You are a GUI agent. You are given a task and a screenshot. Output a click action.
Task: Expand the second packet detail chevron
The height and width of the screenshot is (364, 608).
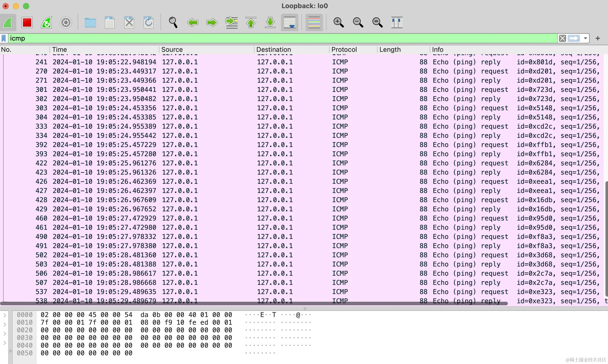point(5,324)
